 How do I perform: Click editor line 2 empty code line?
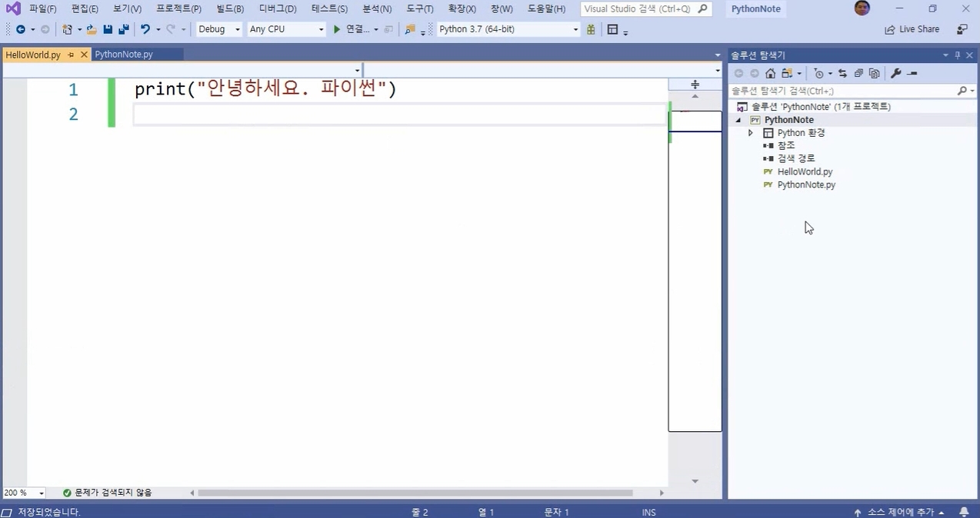click(x=399, y=115)
